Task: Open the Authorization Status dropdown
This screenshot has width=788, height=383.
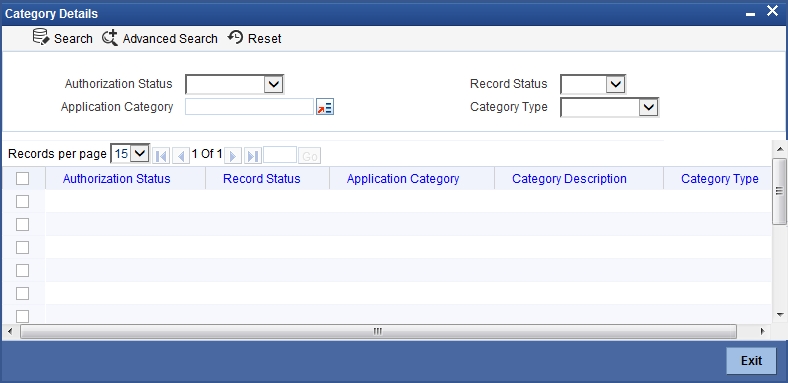Action: 235,84
